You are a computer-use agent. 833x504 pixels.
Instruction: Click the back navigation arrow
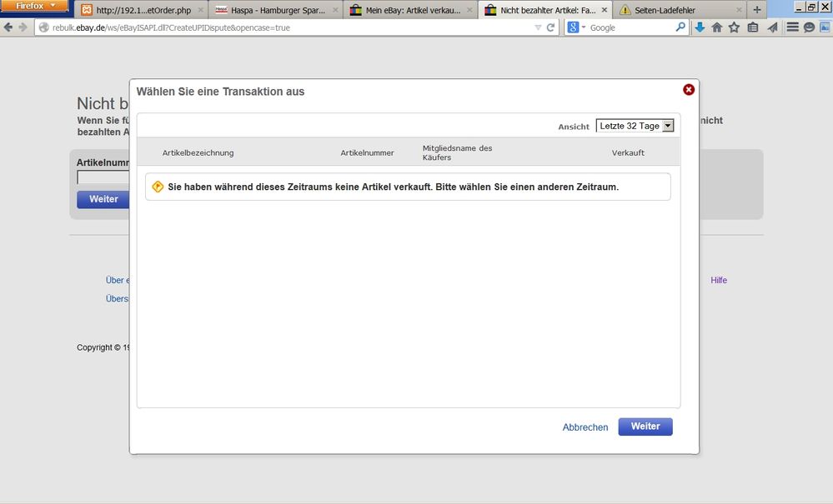[8, 27]
